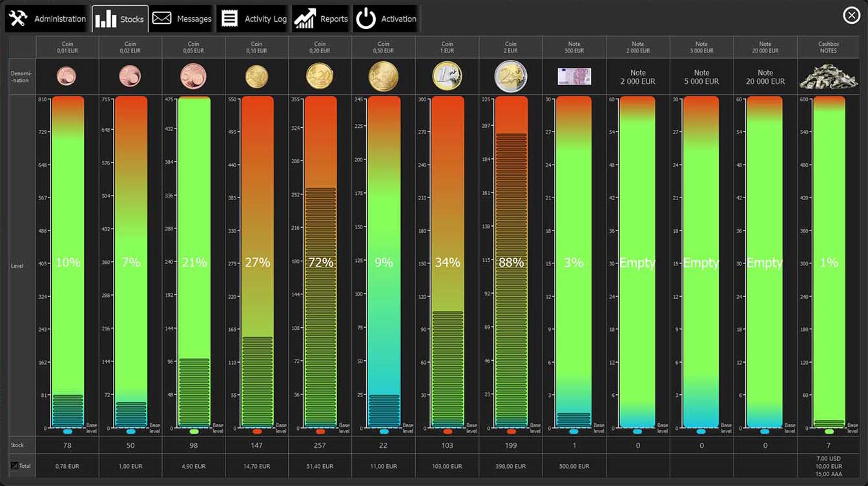Click green base level marker under Cashbox
This screenshot has width=868, height=486.
coord(829,431)
